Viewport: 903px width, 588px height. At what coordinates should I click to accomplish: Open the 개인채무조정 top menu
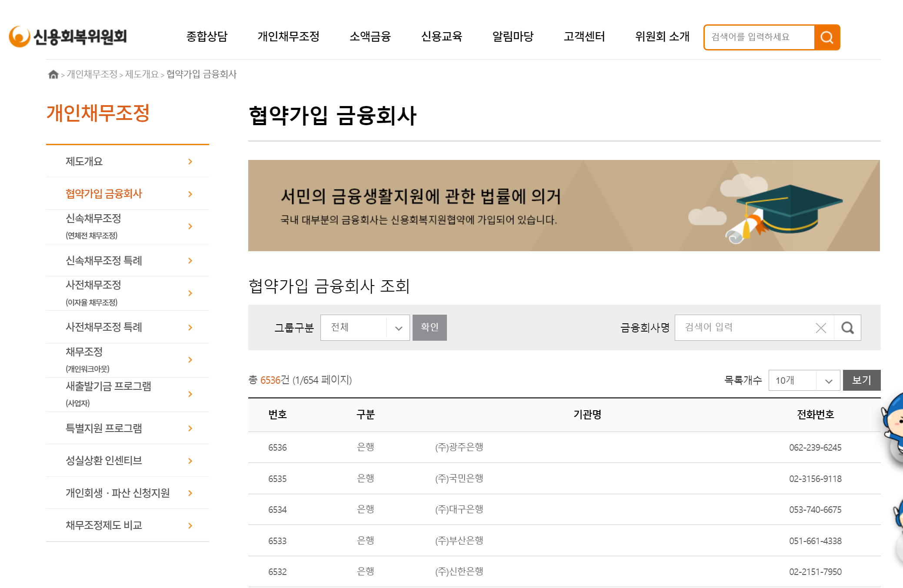pyautogui.click(x=288, y=37)
